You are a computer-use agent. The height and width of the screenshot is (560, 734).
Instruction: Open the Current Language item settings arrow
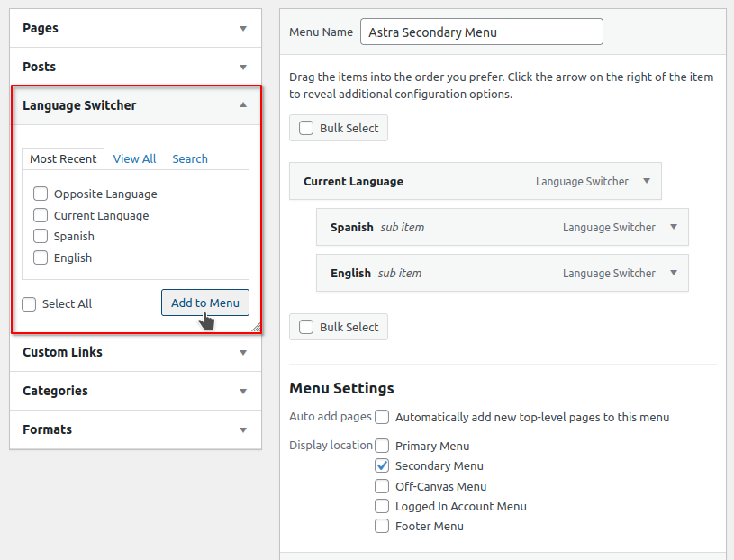pyautogui.click(x=647, y=181)
